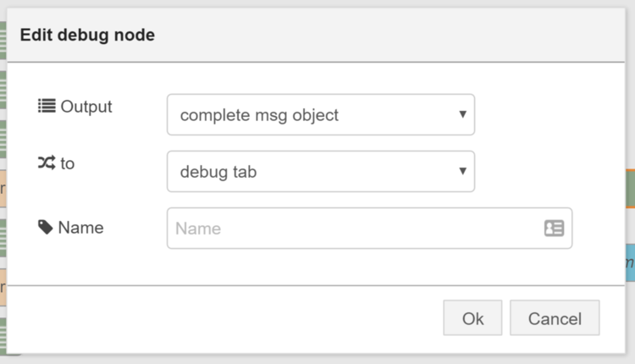Click the "to" field label
The width and height of the screenshot is (635, 364).
67,163
